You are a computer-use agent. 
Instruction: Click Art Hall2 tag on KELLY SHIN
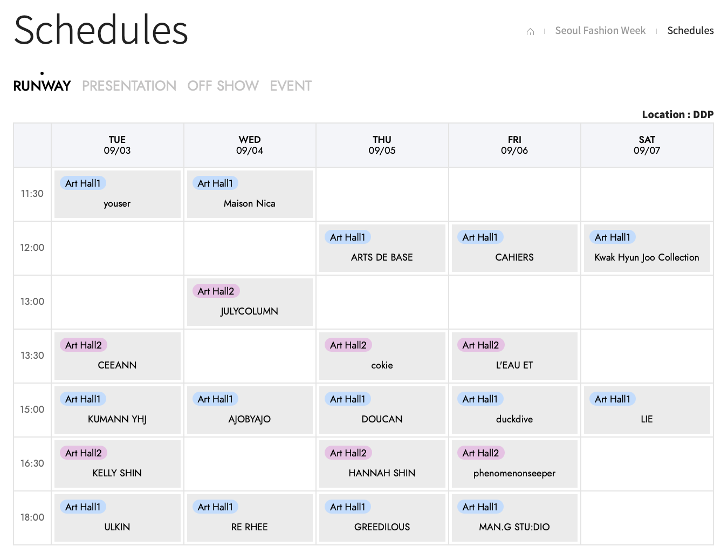(84, 453)
